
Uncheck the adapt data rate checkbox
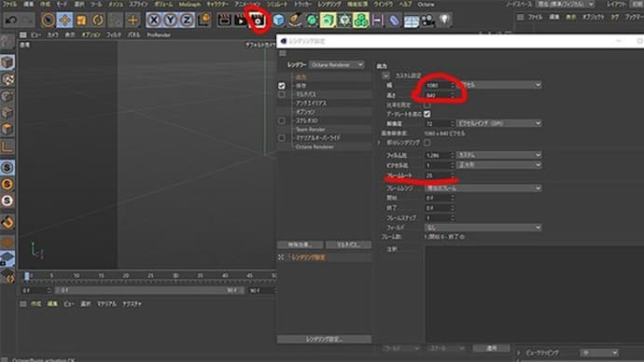(x=427, y=114)
